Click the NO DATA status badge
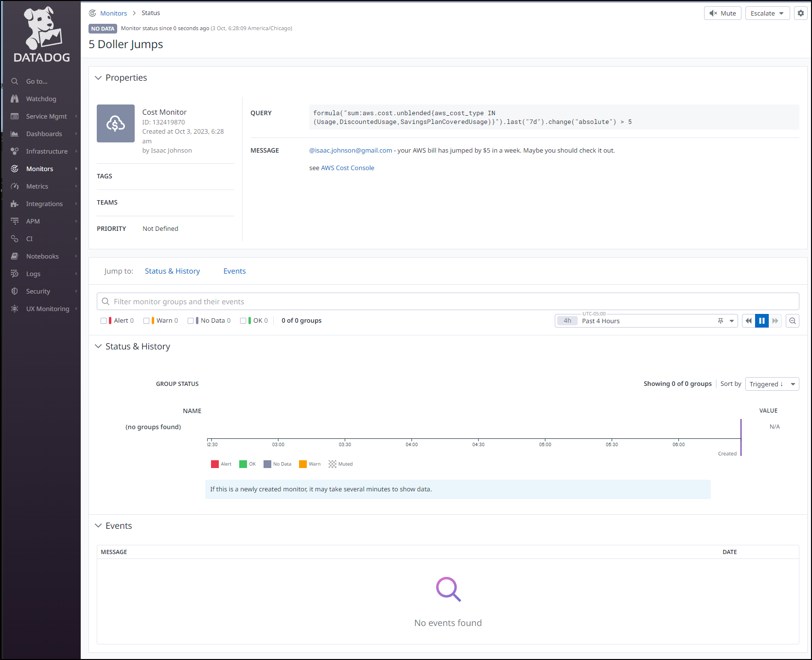Image resolution: width=812 pixels, height=660 pixels. (x=103, y=29)
